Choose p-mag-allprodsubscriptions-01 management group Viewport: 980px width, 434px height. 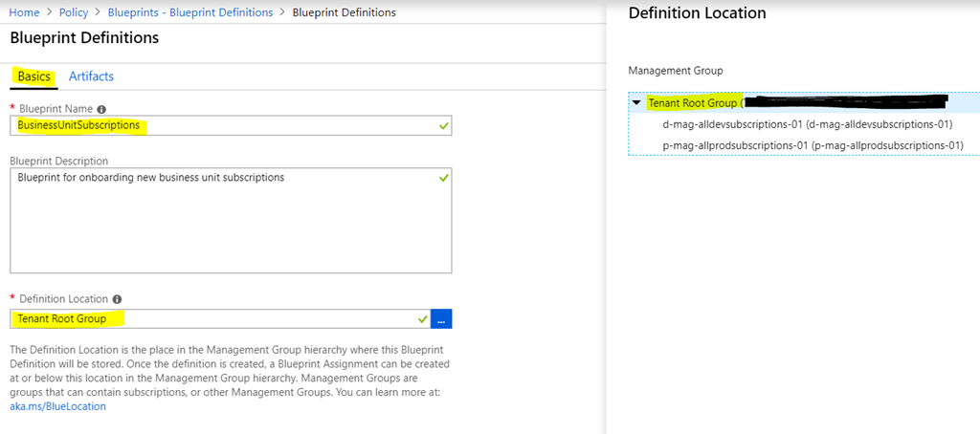coord(812,145)
